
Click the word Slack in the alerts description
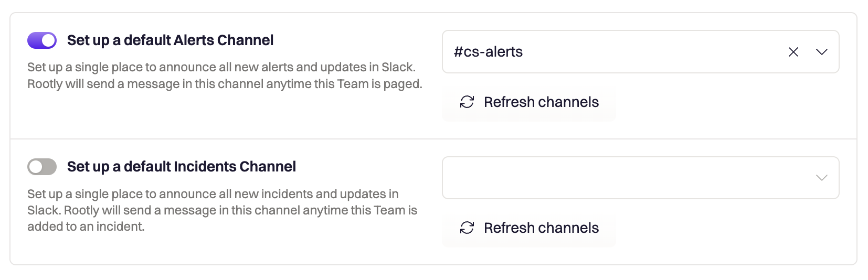[397, 67]
